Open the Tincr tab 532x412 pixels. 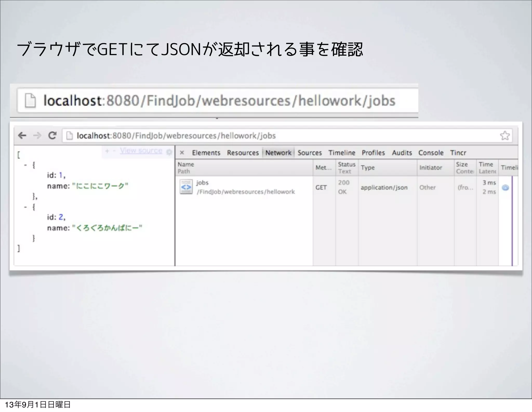click(x=458, y=153)
